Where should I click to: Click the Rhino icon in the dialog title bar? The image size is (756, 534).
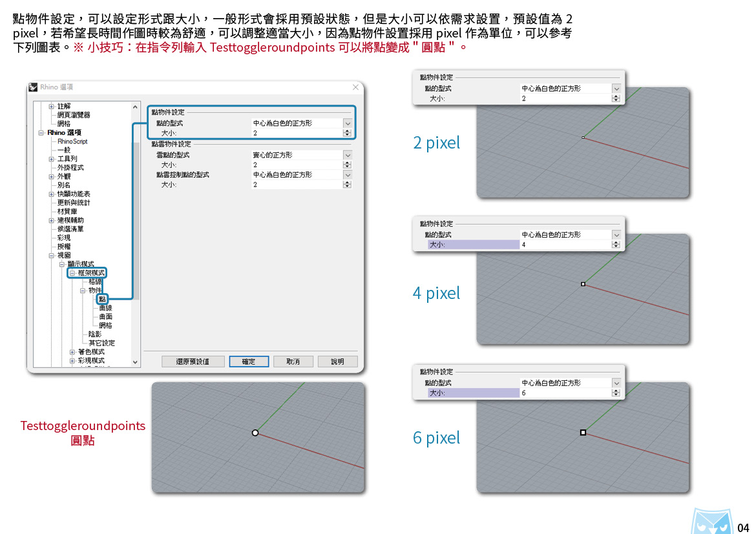pyautogui.click(x=33, y=87)
